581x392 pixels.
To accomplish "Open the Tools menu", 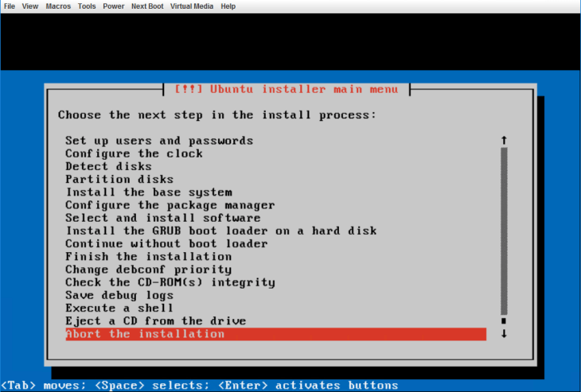I will [87, 6].
